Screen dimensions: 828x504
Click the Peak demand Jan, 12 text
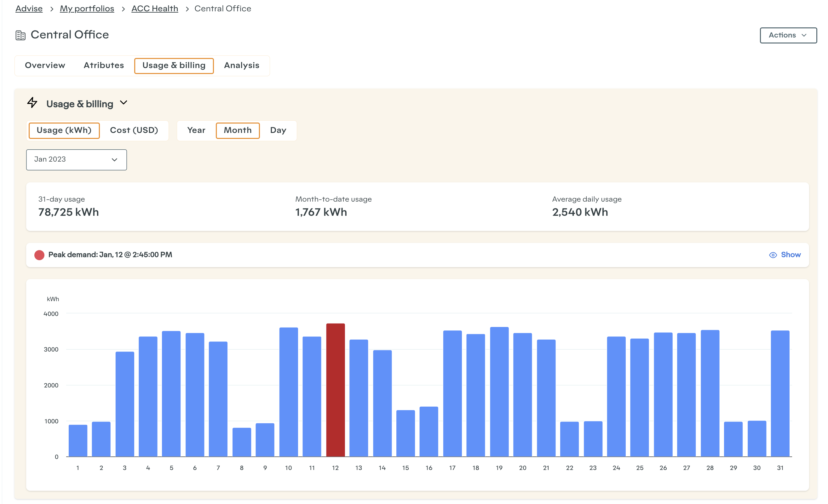click(x=110, y=255)
